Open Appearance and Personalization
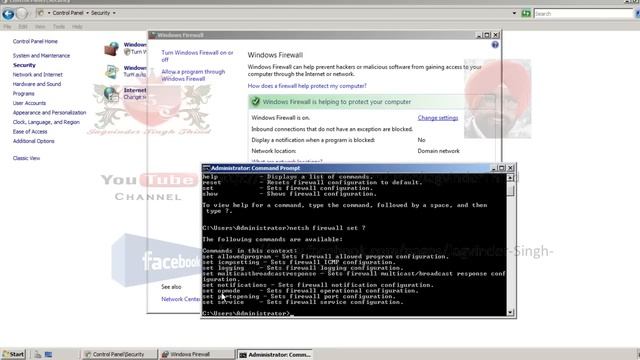This screenshot has width=640, height=360. click(x=49, y=113)
